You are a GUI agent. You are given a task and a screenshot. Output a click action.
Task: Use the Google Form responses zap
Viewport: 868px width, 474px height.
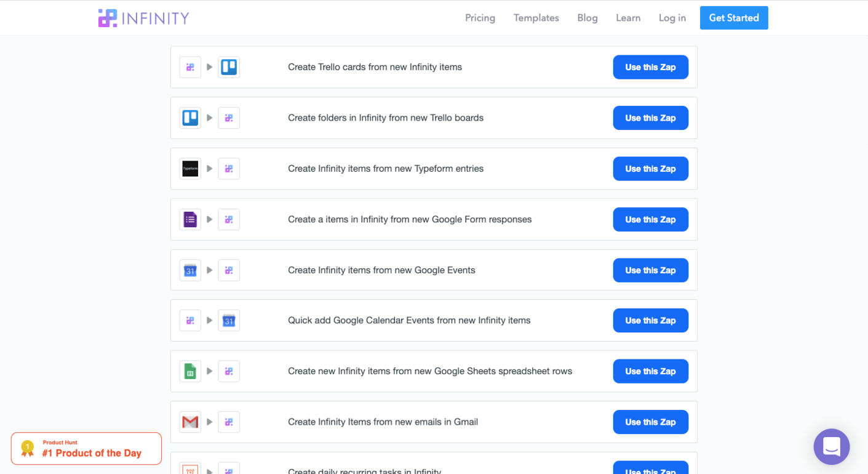coord(650,219)
